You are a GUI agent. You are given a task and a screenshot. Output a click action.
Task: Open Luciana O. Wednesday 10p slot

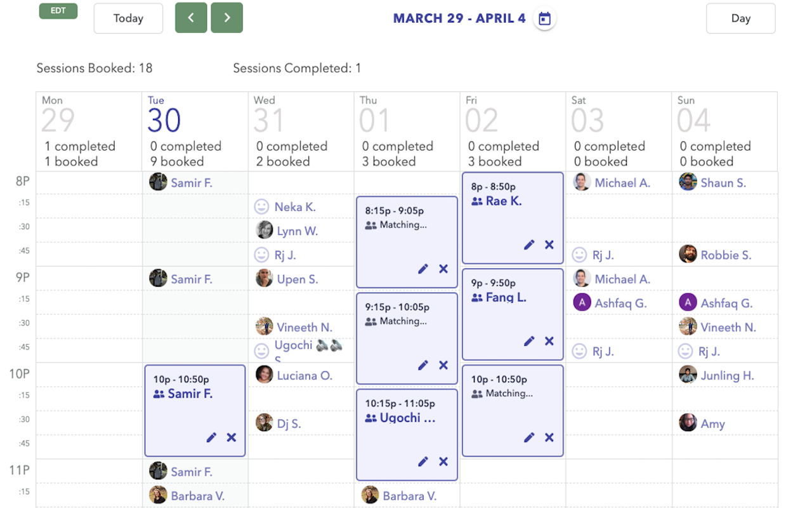pyautogui.click(x=304, y=375)
